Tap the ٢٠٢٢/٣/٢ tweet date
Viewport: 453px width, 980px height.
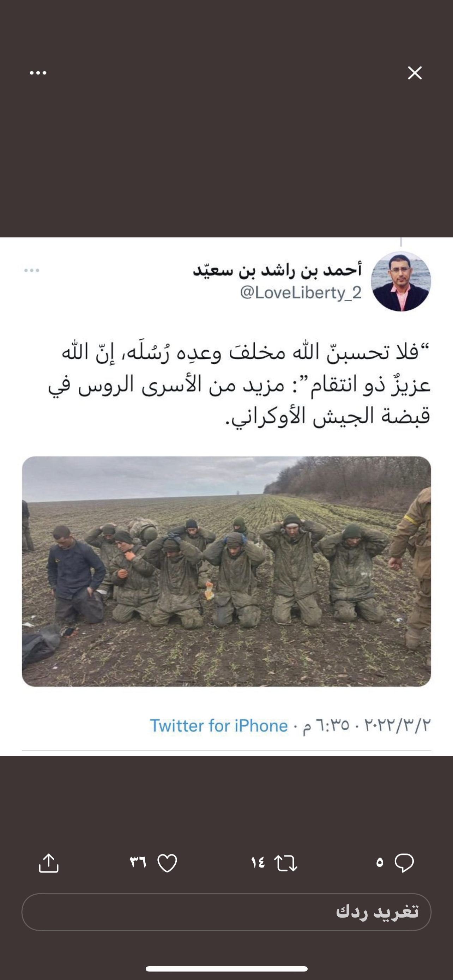pos(398,725)
